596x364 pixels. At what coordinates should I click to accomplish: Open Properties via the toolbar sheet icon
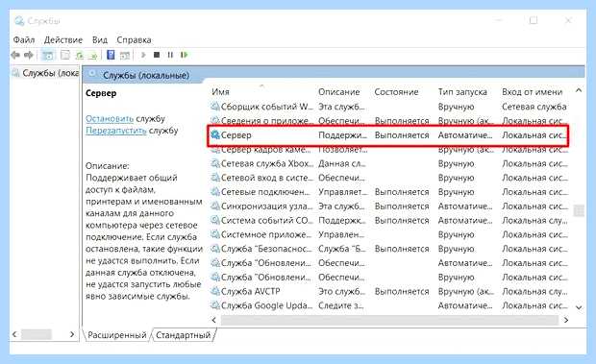[65, 56]
